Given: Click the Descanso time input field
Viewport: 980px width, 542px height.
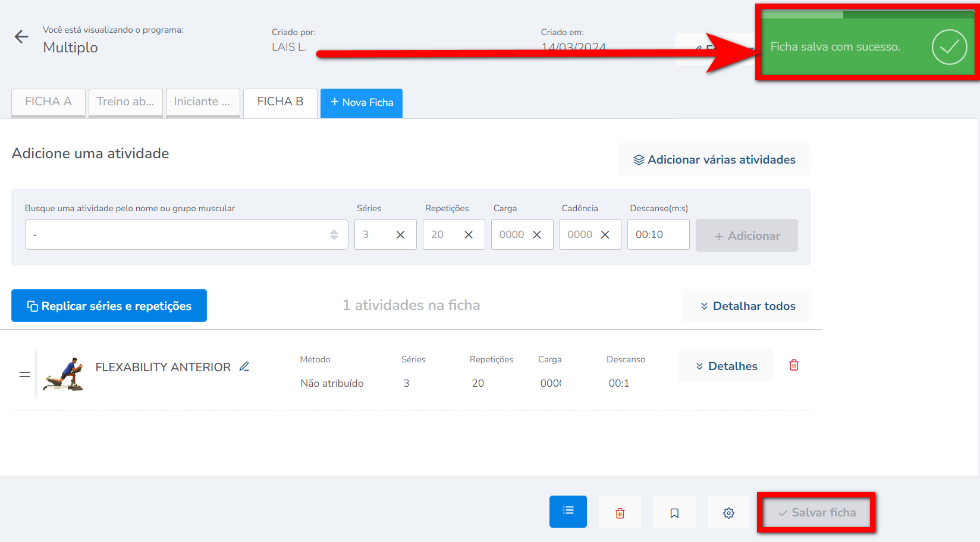Looking at the screenshot, I should tap(658, 234).
